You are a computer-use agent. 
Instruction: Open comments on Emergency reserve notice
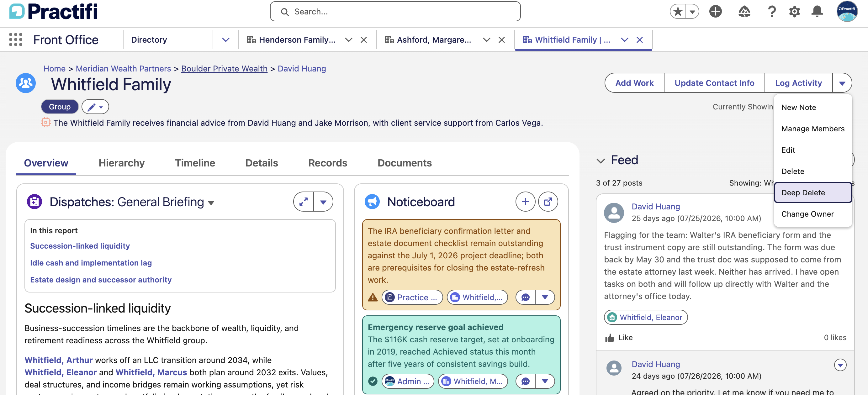[525, 381]
